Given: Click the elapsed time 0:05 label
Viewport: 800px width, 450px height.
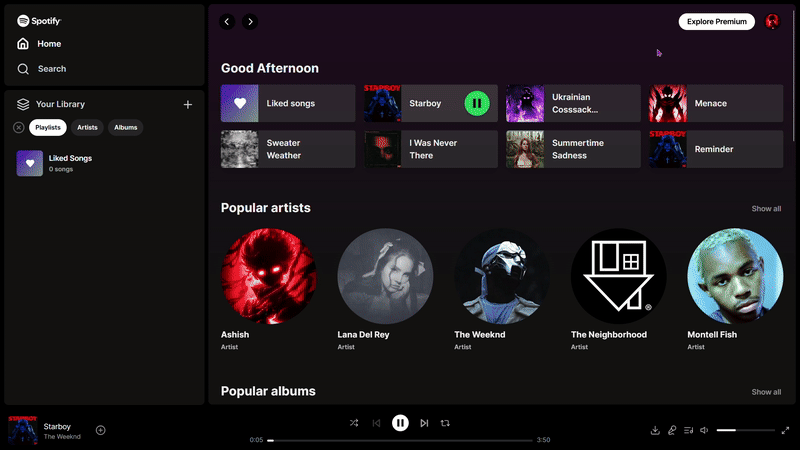Looking at the screenshot, I should [256, 440].
